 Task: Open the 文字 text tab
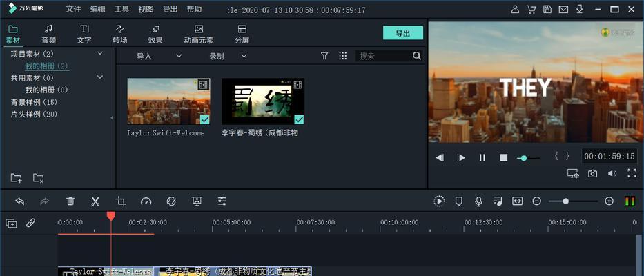tap(84, 34)
